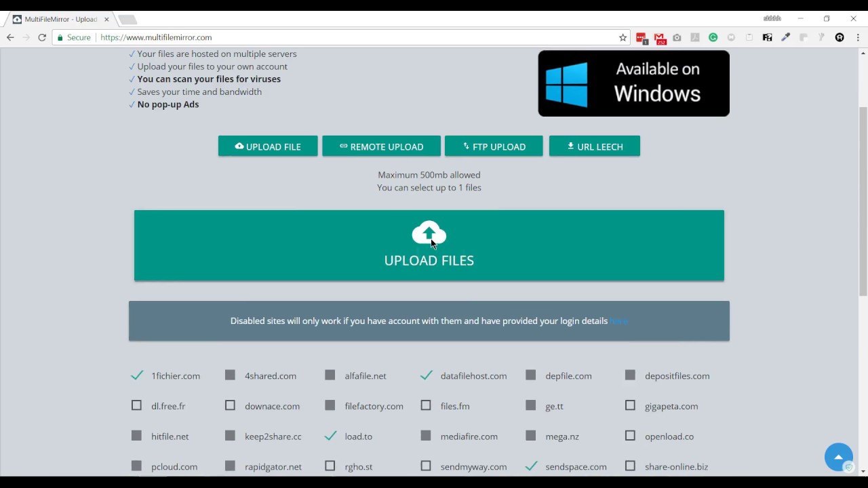Toggle the depositfiles.com checkbox
Viewport: 868px width, 488px height.
(630, 375)
